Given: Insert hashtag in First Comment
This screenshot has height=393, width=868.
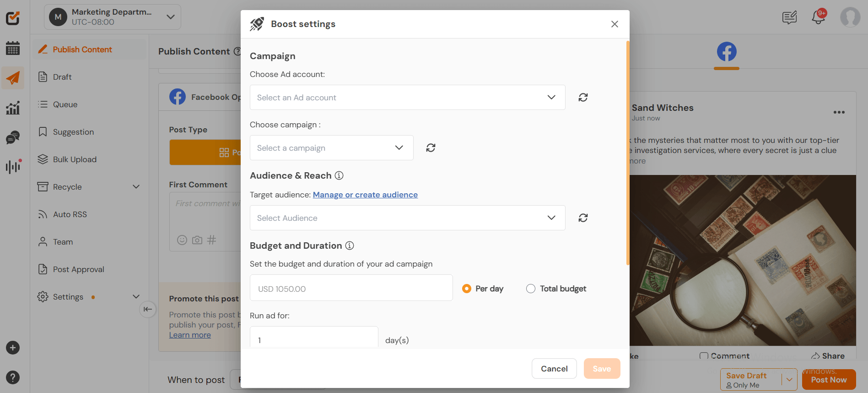Looking at the screenshot, I should tap(211, 240).
